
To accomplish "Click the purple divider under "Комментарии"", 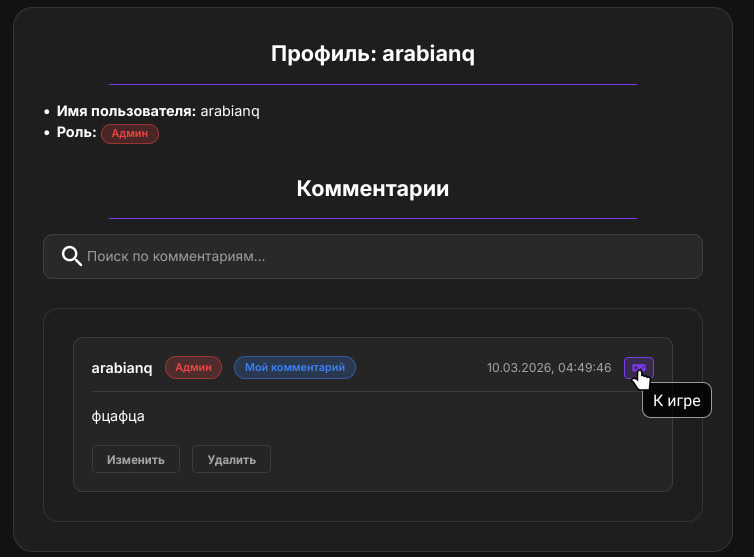I will coord(372,218).
